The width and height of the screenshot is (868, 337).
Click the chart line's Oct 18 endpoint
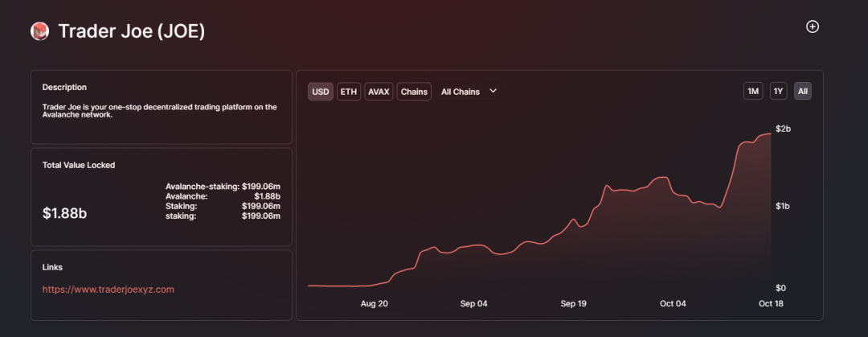click(x=771, y=134)
